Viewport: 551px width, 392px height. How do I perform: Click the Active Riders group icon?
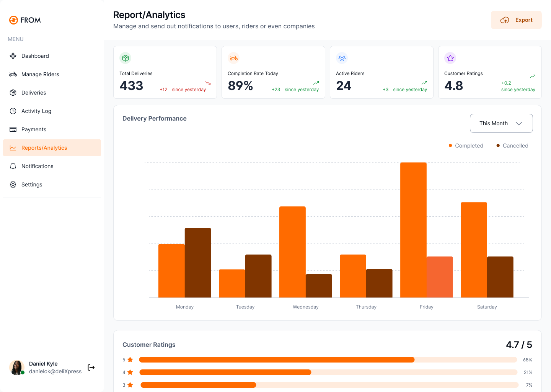tap(342, 58)
